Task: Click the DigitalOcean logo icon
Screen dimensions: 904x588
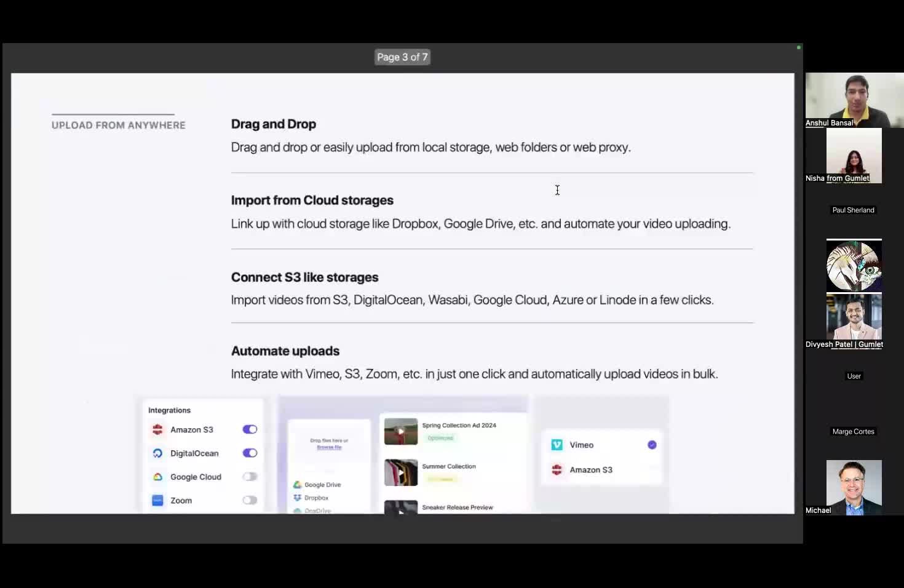Action: tap(157, 453)
